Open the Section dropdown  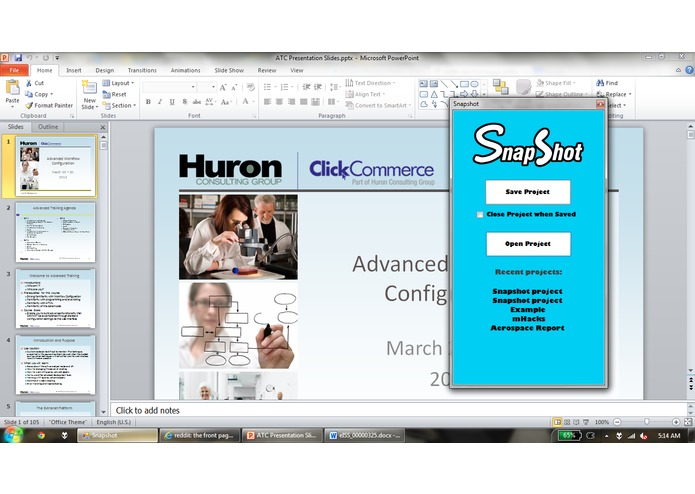pos(119,105)
